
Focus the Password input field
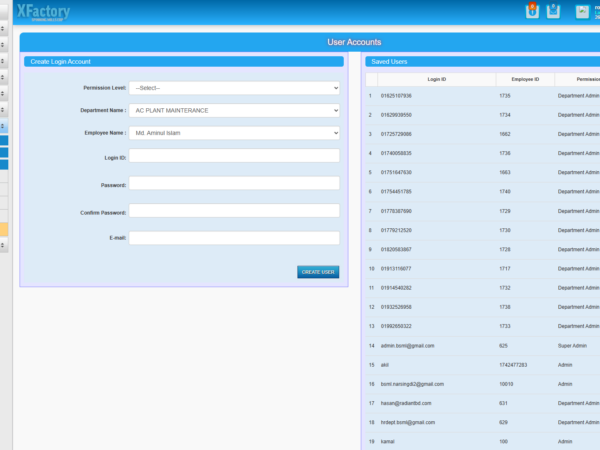tap(234, 183)
